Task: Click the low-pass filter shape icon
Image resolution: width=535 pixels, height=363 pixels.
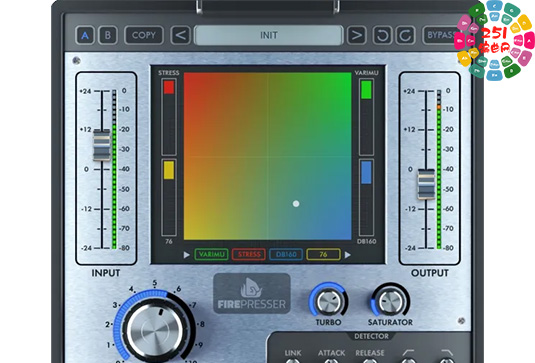Action: tap(447, 352)
